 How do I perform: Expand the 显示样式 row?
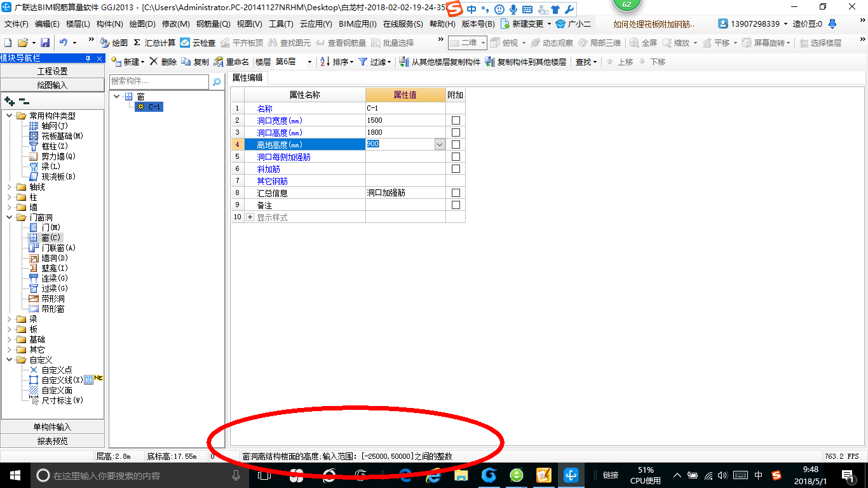click(x=250, y=217)
